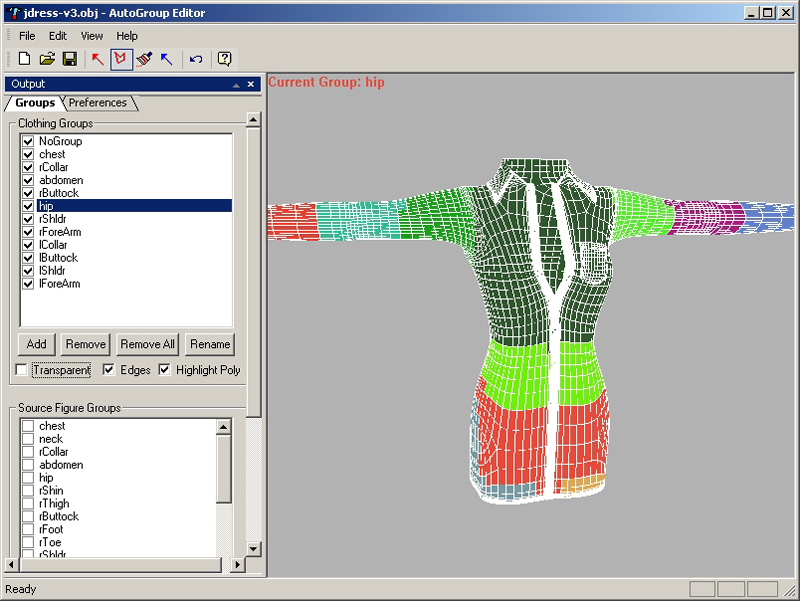Select rToe in Source Figure Groups
This screenshot has width=800, height=601.
[50, 542]
